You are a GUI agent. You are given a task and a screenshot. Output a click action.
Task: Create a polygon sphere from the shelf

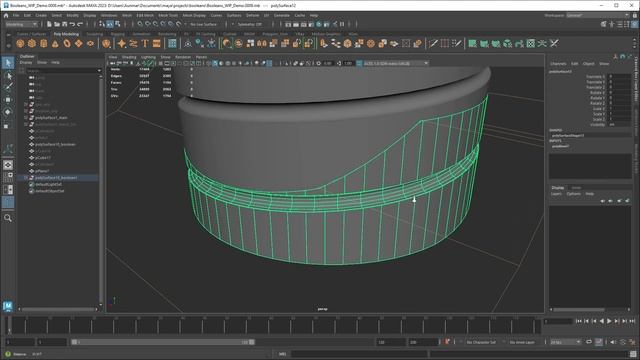coord(20,43)
